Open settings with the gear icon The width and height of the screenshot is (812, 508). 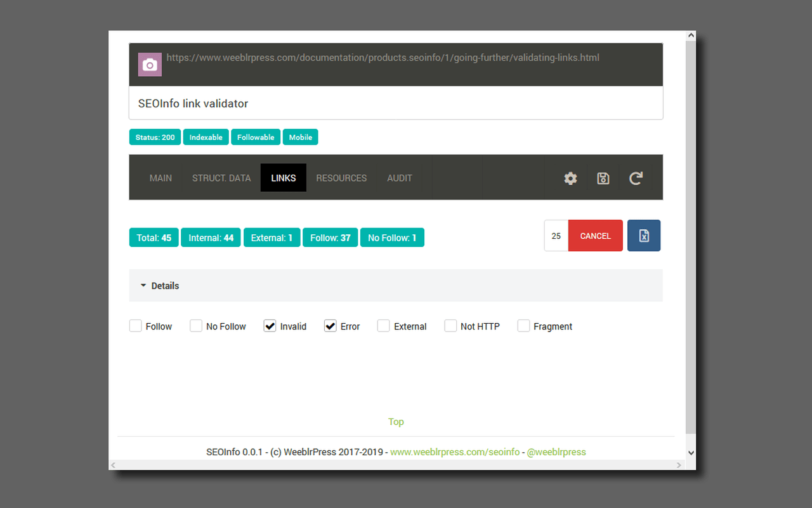tap(570, 178)
